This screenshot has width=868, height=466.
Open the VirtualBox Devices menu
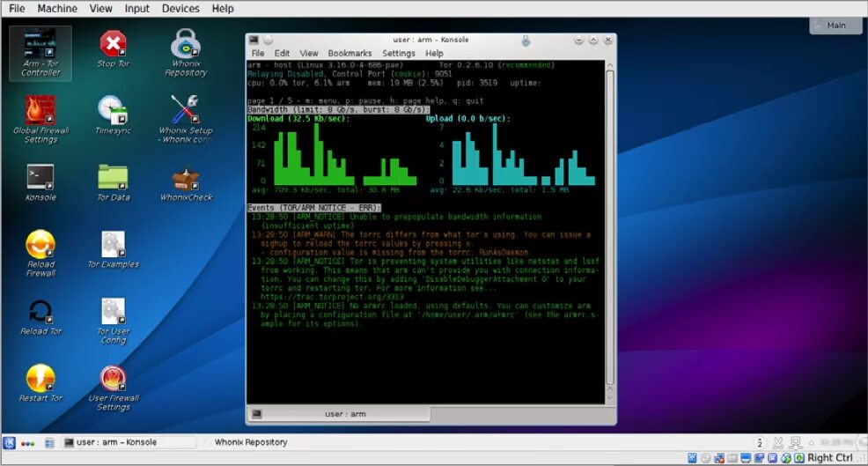click(180, 8)
